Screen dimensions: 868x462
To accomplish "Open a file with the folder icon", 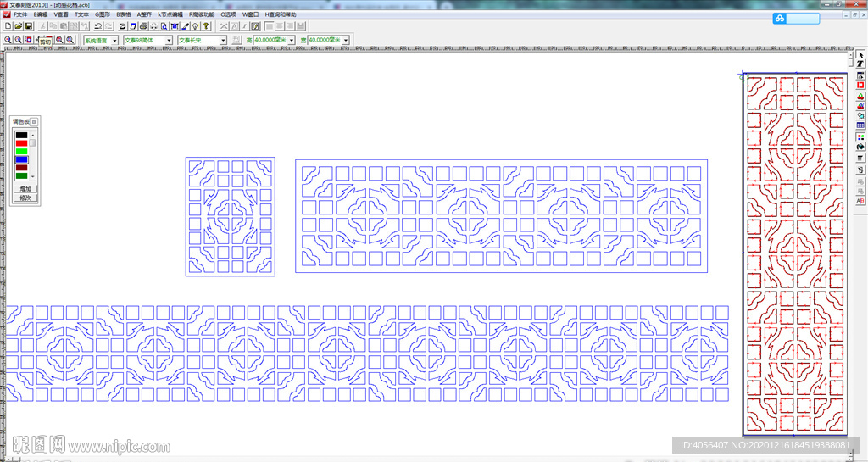I will pos(19,26).
